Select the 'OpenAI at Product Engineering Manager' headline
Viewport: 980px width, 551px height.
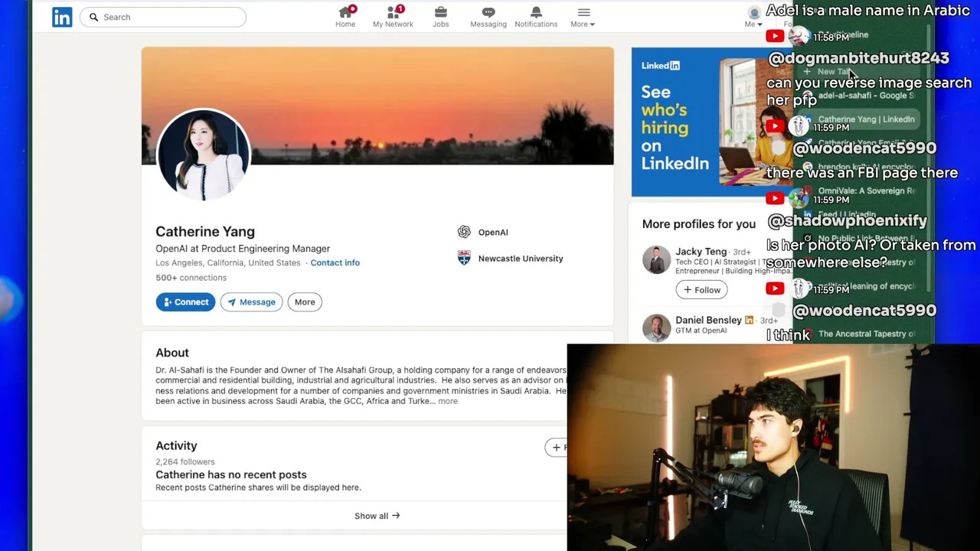click(243, 249)
